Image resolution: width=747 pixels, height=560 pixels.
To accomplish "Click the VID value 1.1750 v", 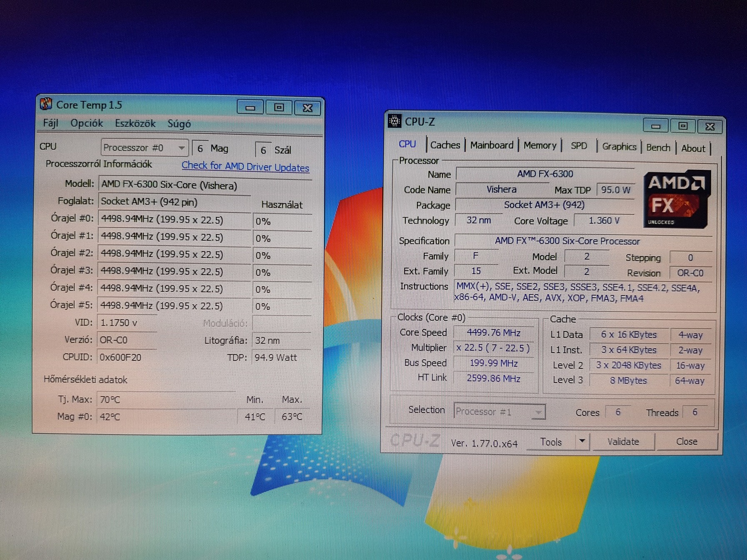I will (127, 323).
